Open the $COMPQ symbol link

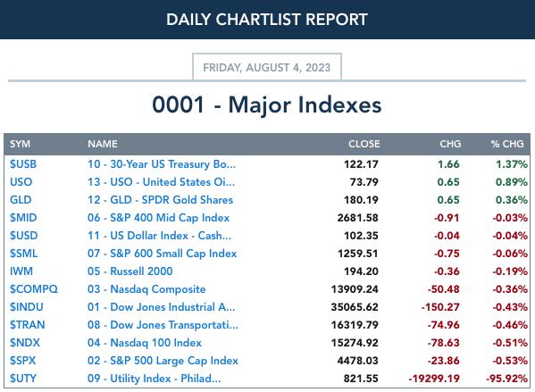[33, 289]
